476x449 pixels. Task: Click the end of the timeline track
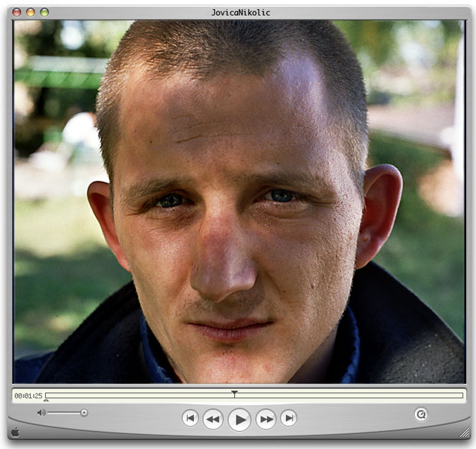point(460,394)
